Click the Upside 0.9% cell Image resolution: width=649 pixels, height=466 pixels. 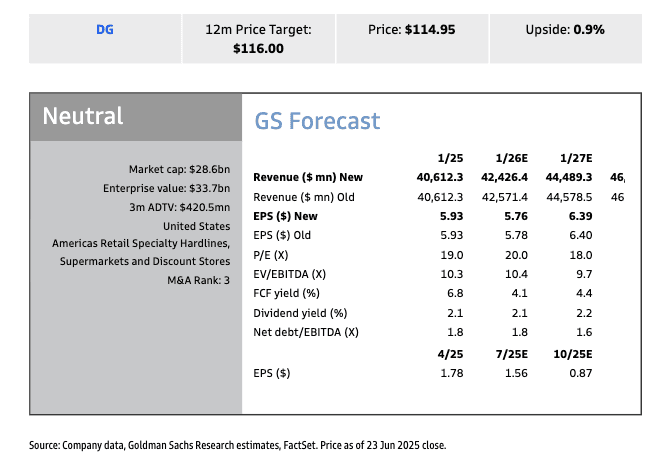(x=564, y=30)
